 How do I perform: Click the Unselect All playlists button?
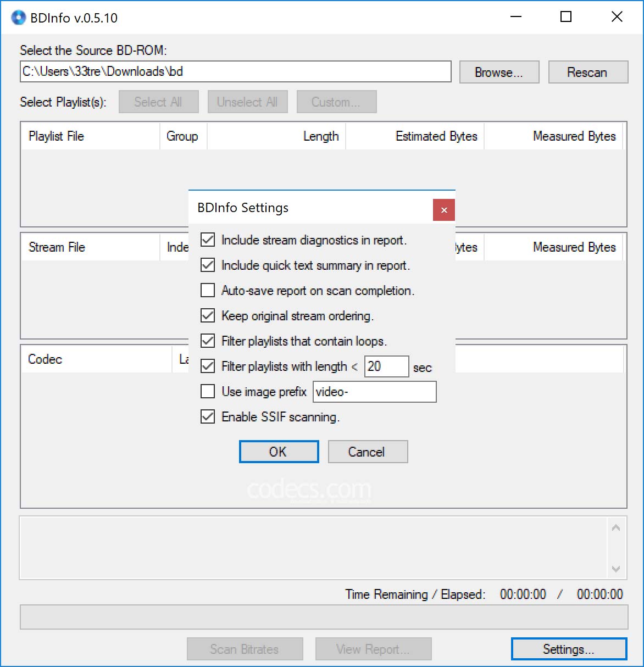[248, 102]
